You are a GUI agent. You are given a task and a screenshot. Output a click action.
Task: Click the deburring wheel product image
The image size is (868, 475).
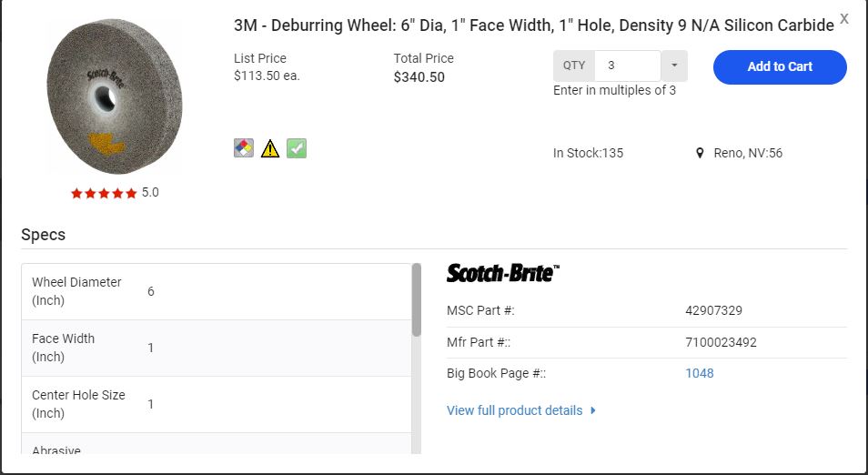115,96
